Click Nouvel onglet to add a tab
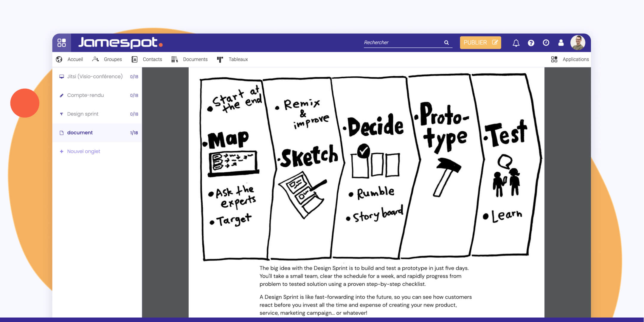Viewport: 644px width, 322px height. (83, 151)
